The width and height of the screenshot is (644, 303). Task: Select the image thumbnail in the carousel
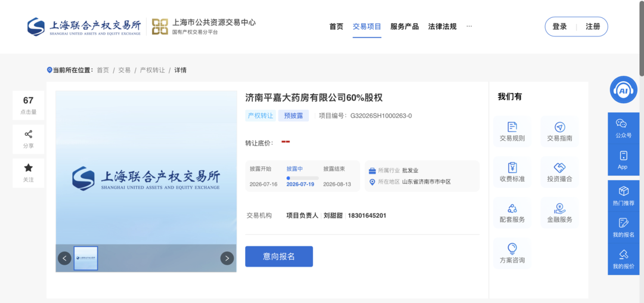tap(85, 258)
